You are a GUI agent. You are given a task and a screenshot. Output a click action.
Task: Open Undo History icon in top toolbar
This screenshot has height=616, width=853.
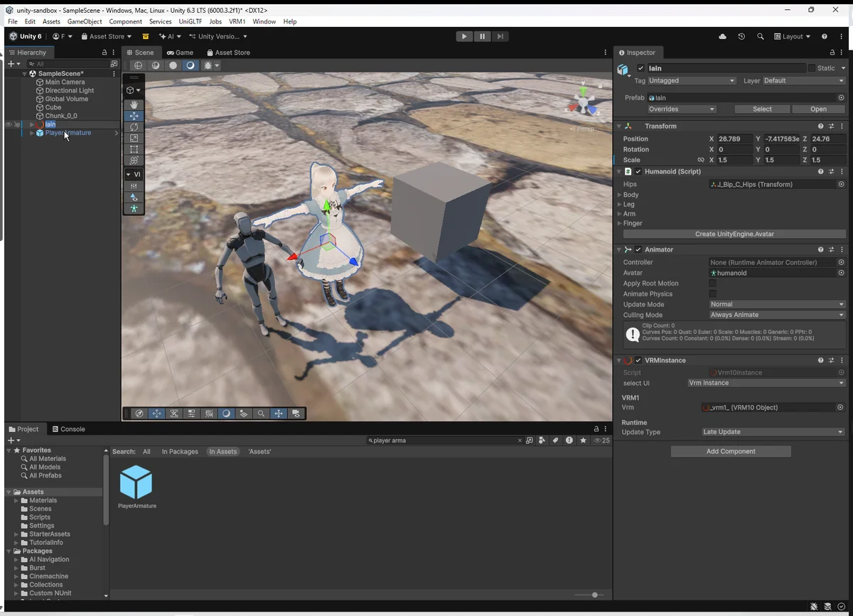tap(741, 36)
